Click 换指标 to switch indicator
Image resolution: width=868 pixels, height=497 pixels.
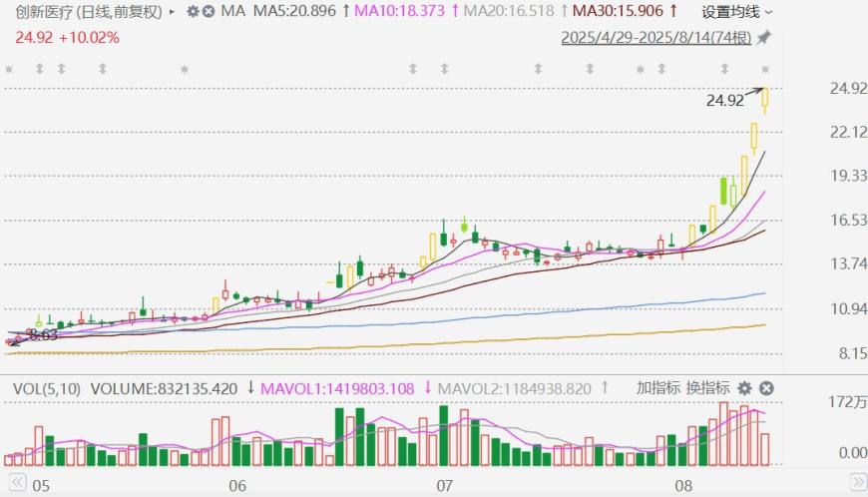click(707, 387)
